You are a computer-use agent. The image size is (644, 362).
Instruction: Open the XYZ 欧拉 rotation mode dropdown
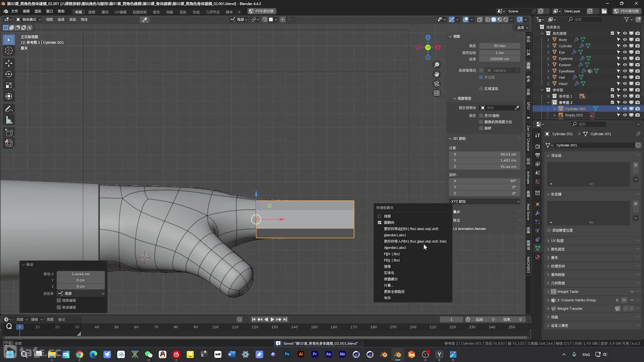[x=485, y=201]
